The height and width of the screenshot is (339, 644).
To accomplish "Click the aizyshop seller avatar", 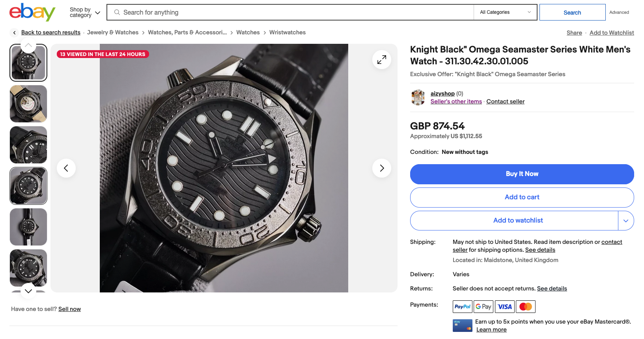I will (418, 97).
